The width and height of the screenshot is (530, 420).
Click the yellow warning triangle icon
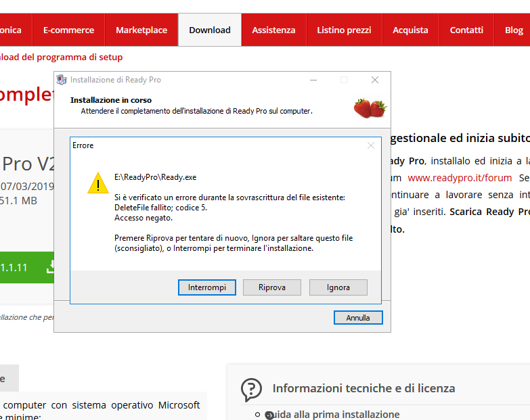(x=98, y=183)
